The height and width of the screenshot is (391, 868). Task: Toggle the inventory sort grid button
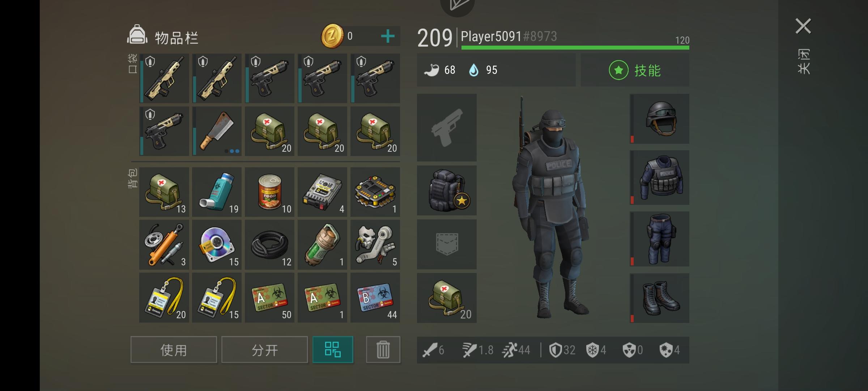click(333, 350)
